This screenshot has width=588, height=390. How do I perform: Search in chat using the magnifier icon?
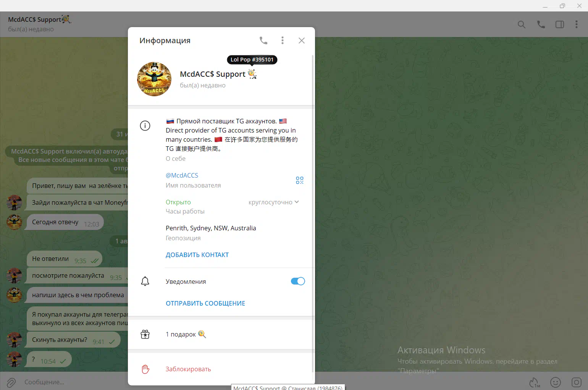pos(522,24)
